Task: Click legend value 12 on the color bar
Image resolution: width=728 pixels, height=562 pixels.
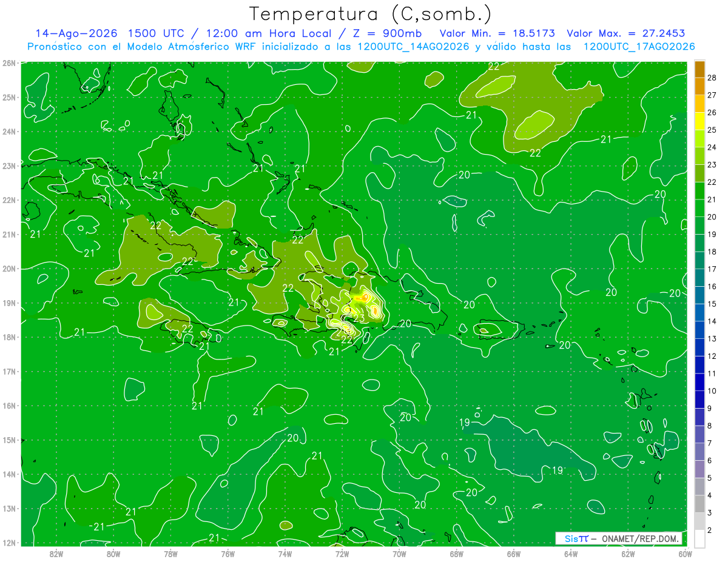Action: point(712,356)
